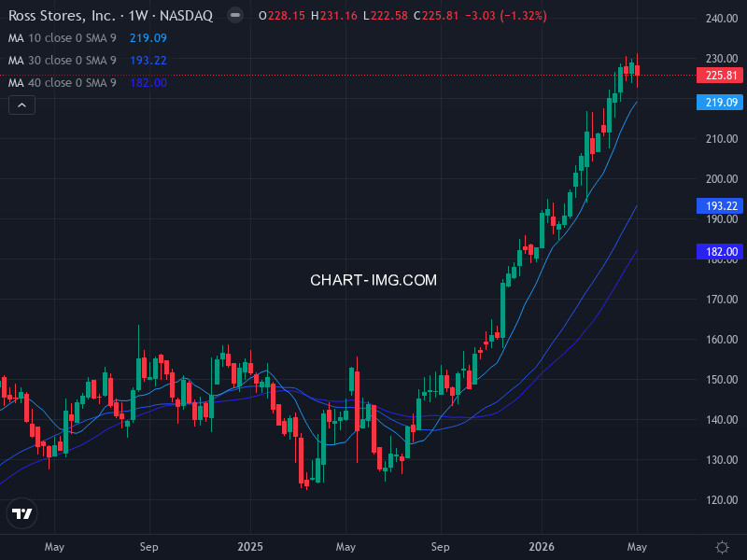Click the 160.00 price axis tick
The image size is (747, 560).
[x=722, y=340]
